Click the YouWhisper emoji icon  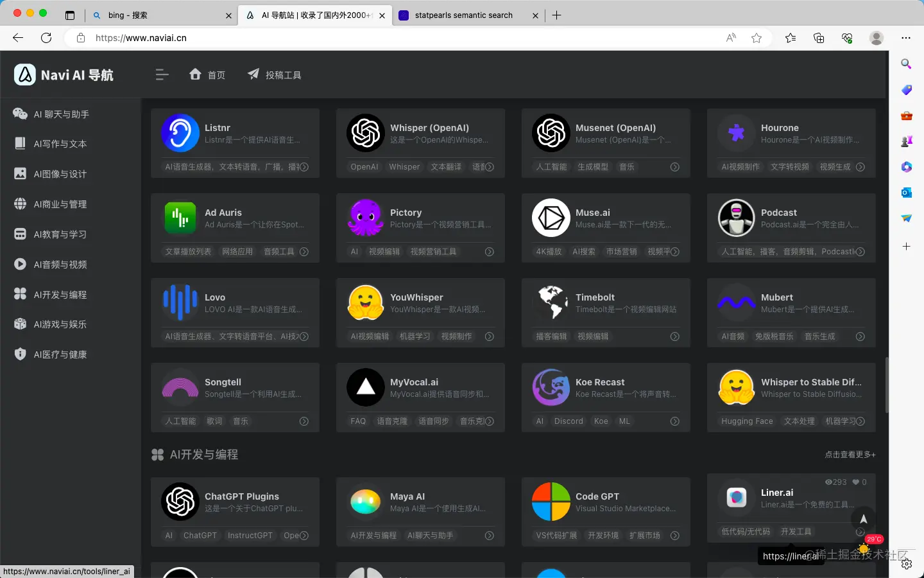tap(366, 302)
